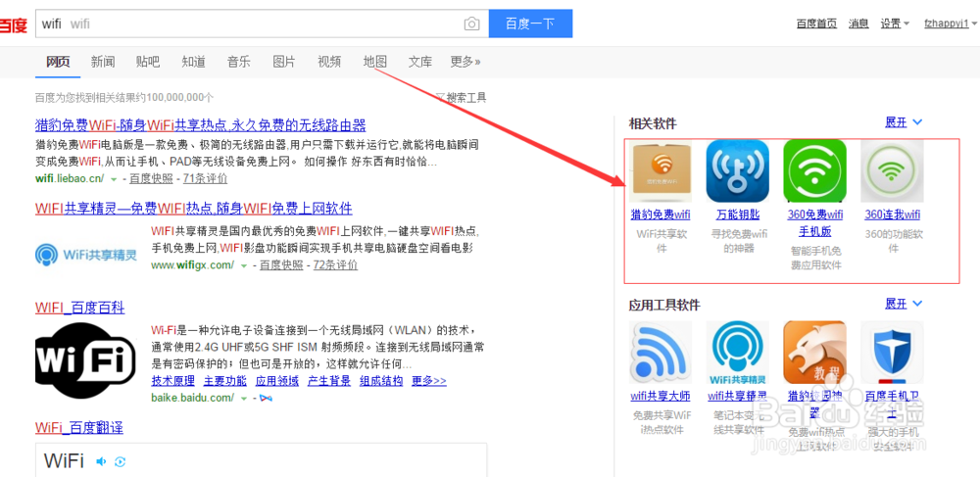Open the fzhappyj1 account dropdown

pyautogui.click(x=950, y=24)
